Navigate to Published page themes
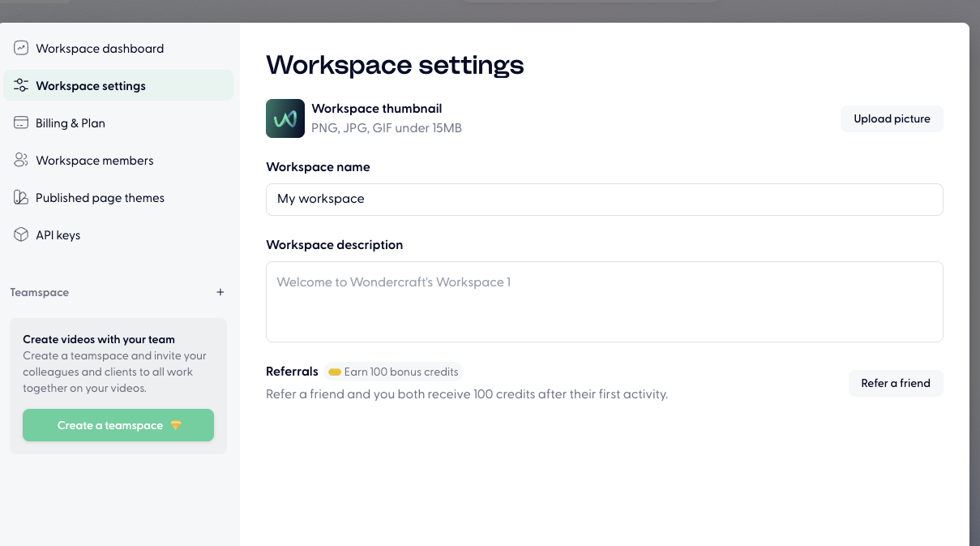 100,198
